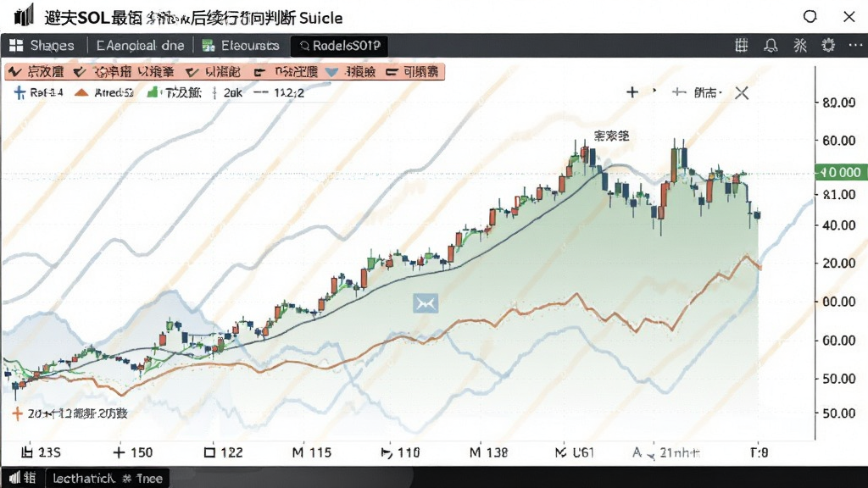Click the icon before "23S" on the time axis
The width and height of the screenshot is (868, 488).
coord(26,452)
